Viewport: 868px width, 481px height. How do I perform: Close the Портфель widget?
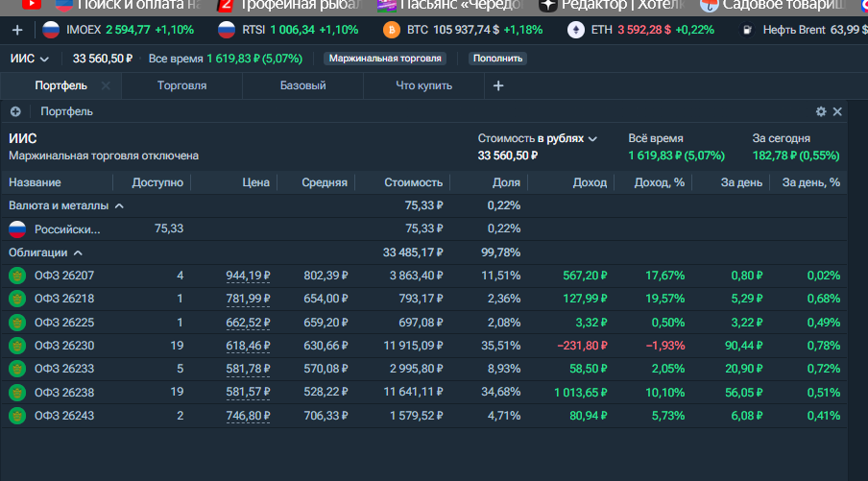pos(837,111)
